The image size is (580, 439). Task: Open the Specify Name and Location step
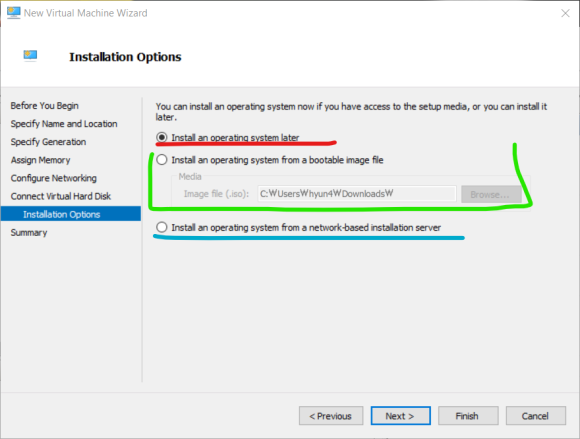tap(64, 124)
